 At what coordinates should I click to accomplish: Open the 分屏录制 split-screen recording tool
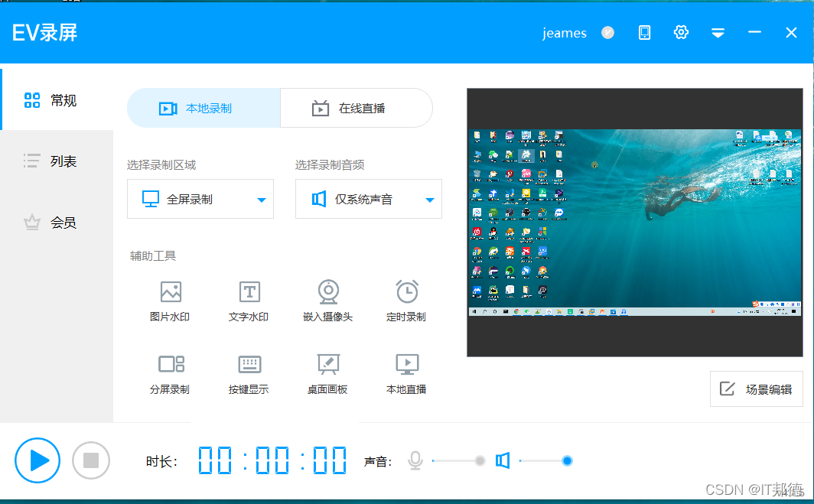click(171, 374)
